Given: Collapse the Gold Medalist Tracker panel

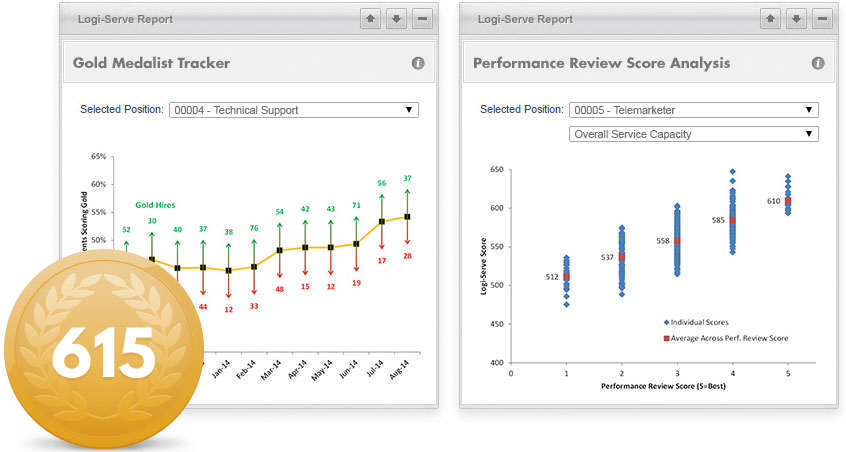Looking at the screenshot, I should [x=422, y=19].
